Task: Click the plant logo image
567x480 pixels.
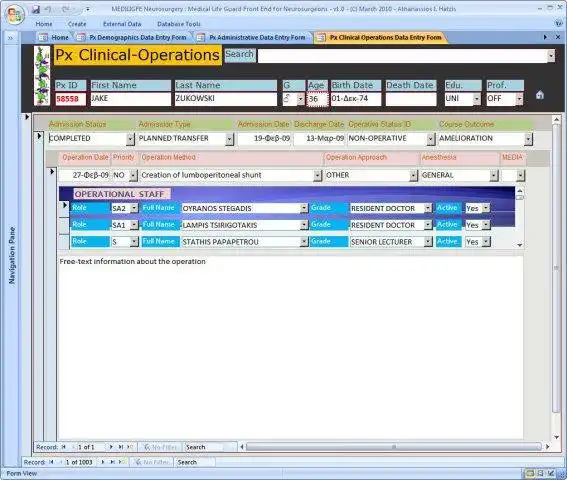Action: [42, 75]
